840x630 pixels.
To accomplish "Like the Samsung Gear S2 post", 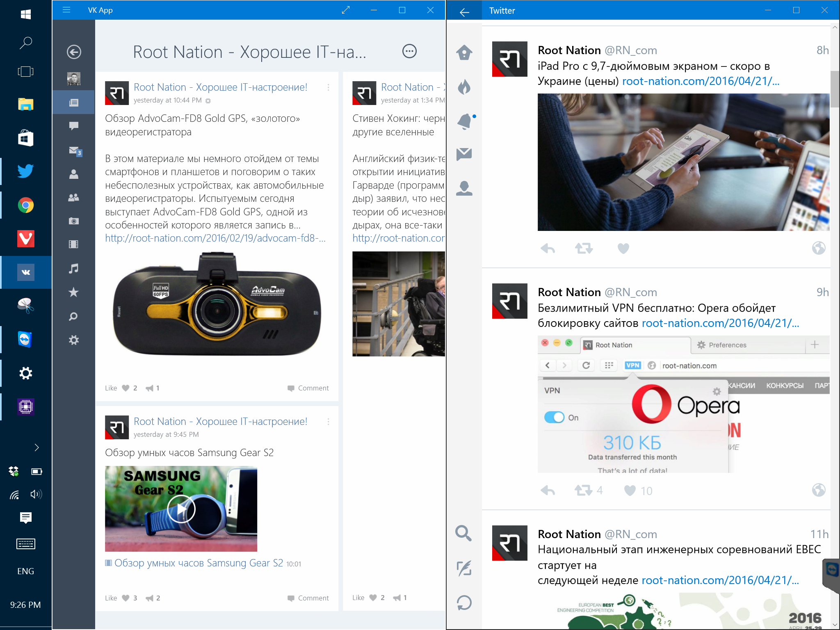I will (x=121, y=598).
